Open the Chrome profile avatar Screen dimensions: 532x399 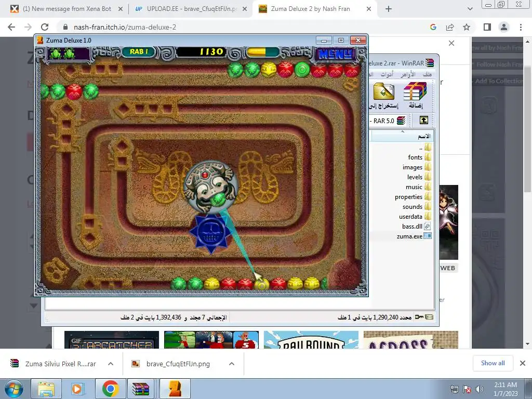[x=504, y=27]
